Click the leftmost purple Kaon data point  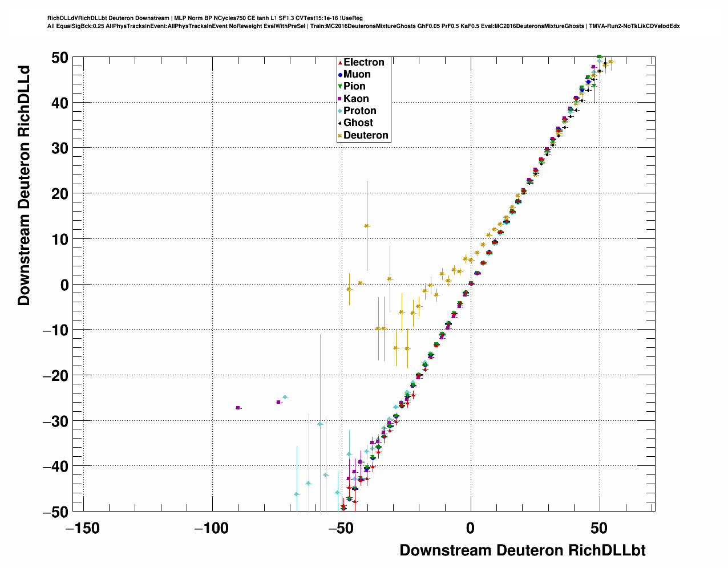coord(238,408)
